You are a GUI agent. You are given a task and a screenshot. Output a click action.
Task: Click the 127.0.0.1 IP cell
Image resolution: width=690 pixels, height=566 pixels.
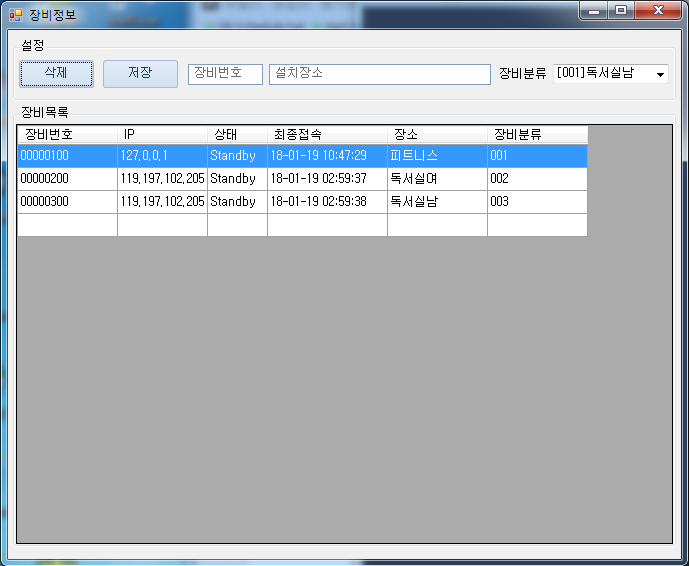pos(162,156)
